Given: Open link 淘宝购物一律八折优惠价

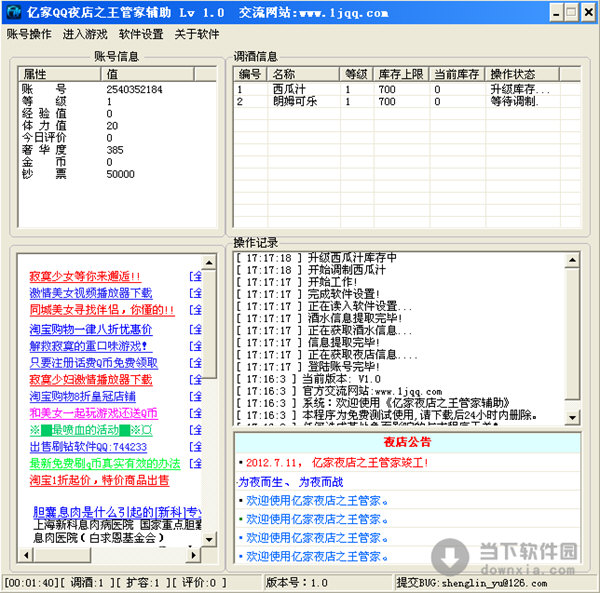Looking at the screenshot, I should (x=91, y=329).
